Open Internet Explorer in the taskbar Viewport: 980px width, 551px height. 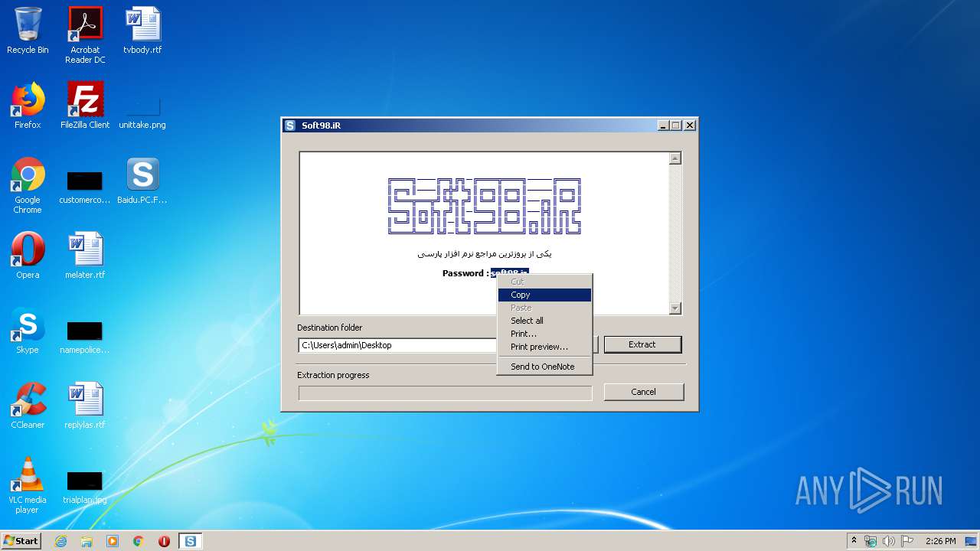(x=60, y=541)
